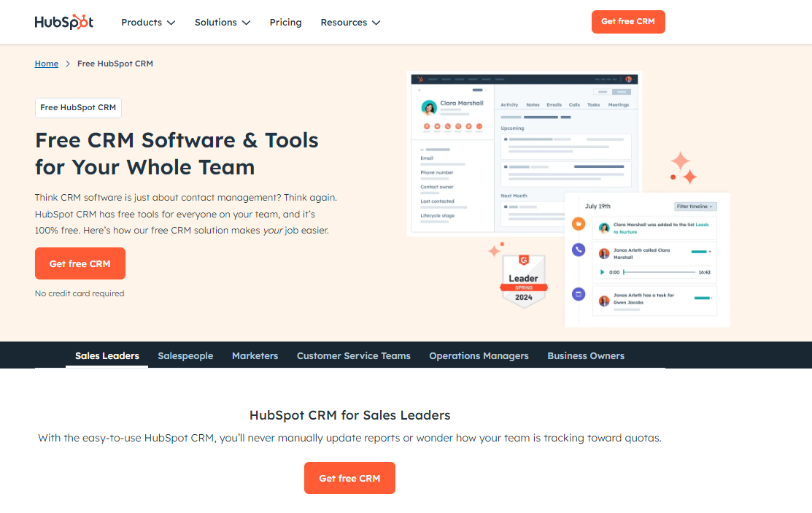812x513 pixels.
Task: Click the purple phone call icon
Action: point(579,250)
